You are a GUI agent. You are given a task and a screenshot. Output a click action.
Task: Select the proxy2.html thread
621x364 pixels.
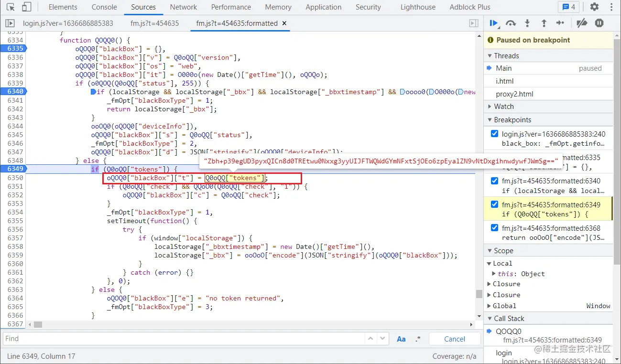coord(548,94)
